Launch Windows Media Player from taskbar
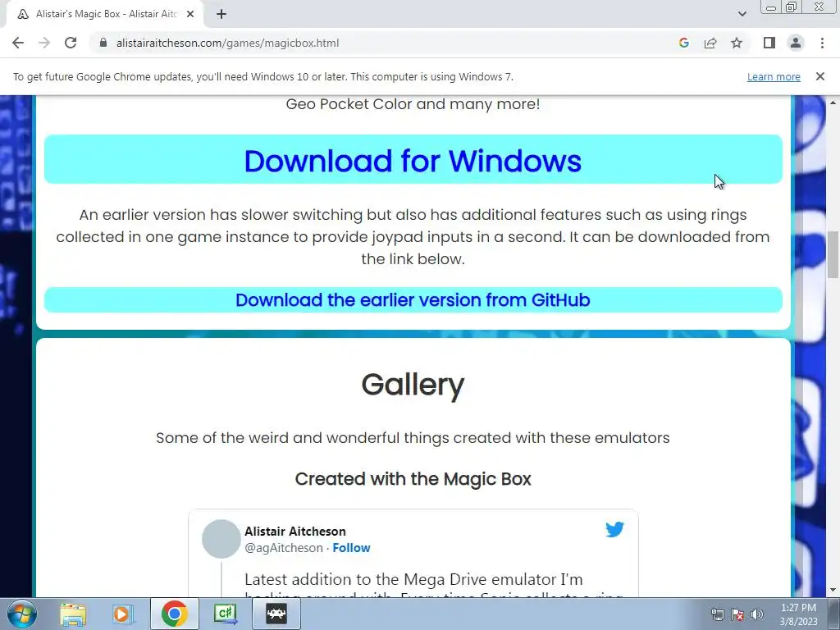This screenshot has width=840, height=630. [122, 614]
